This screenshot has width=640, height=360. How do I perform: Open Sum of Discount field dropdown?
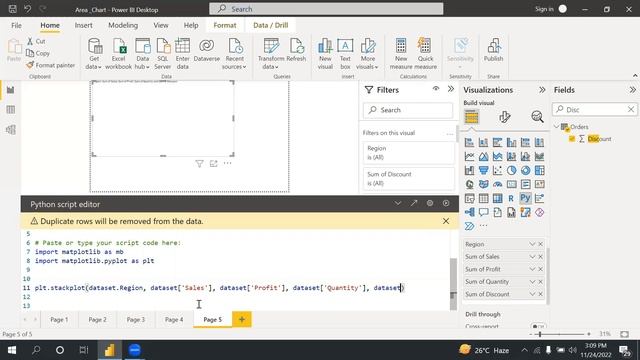point(532,294)
